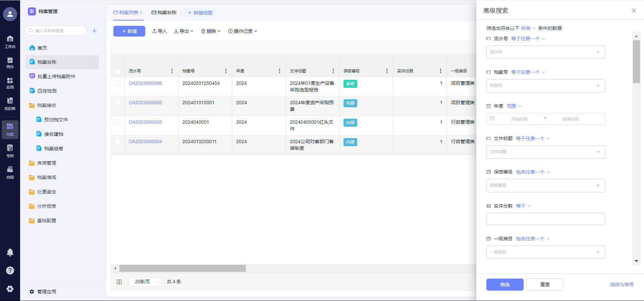
Task: Check the row for DA2023000006
Action: click(118, 83)
